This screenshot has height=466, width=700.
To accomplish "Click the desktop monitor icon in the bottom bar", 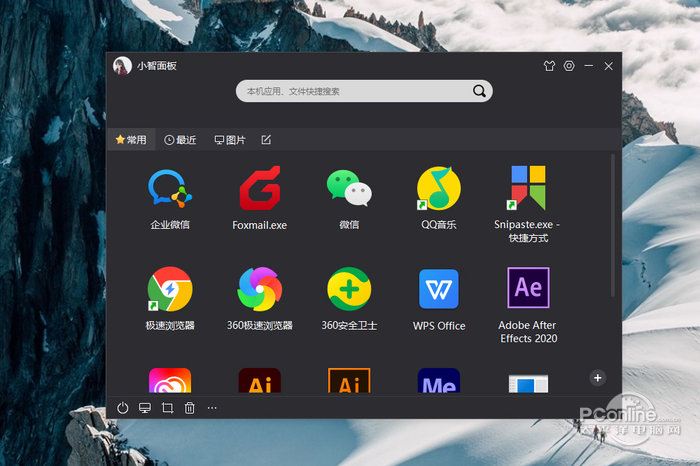I will 145,408.
